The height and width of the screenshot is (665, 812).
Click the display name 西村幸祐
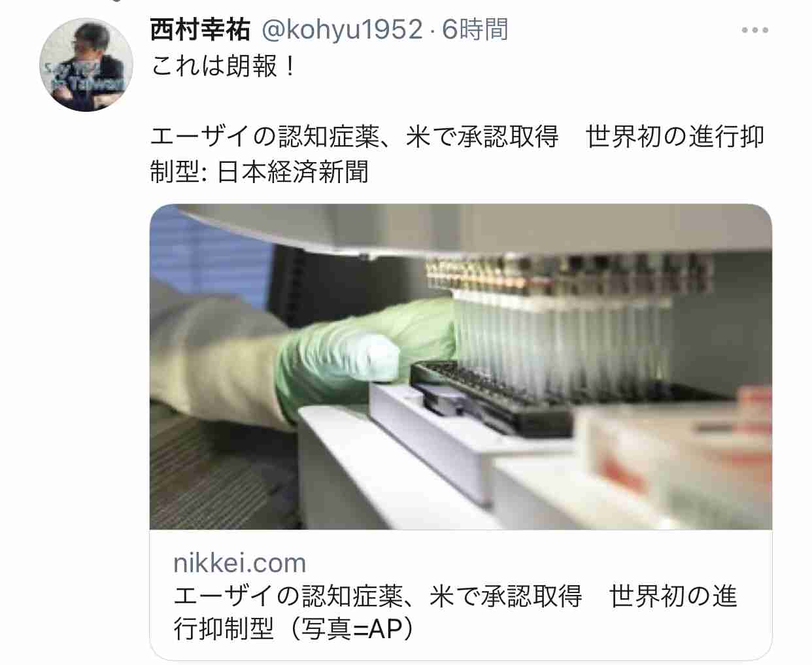click(200, 30)
